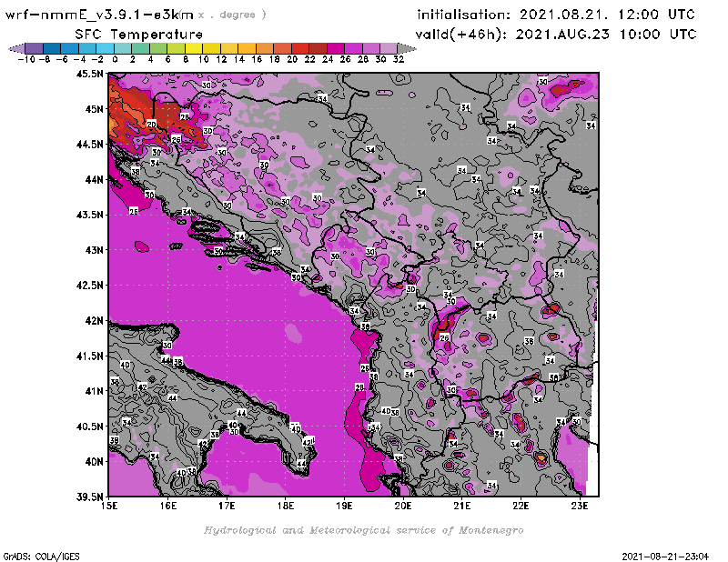Choose the legend swatch between 28 and 30
This screenshot has width=728, height=562.
tap(370, 48)
